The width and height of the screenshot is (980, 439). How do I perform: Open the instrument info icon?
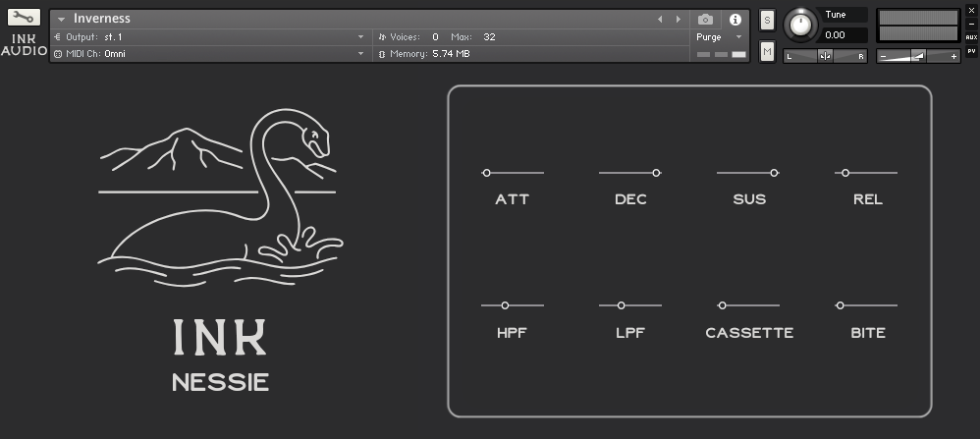[x=735, y=19]
